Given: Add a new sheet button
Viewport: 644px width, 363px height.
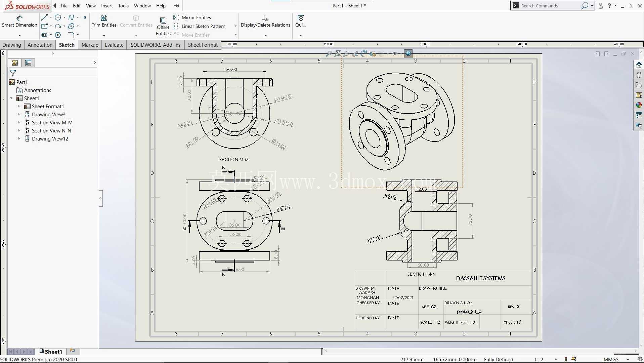Looking at the screenshot, I should [72, 351].
